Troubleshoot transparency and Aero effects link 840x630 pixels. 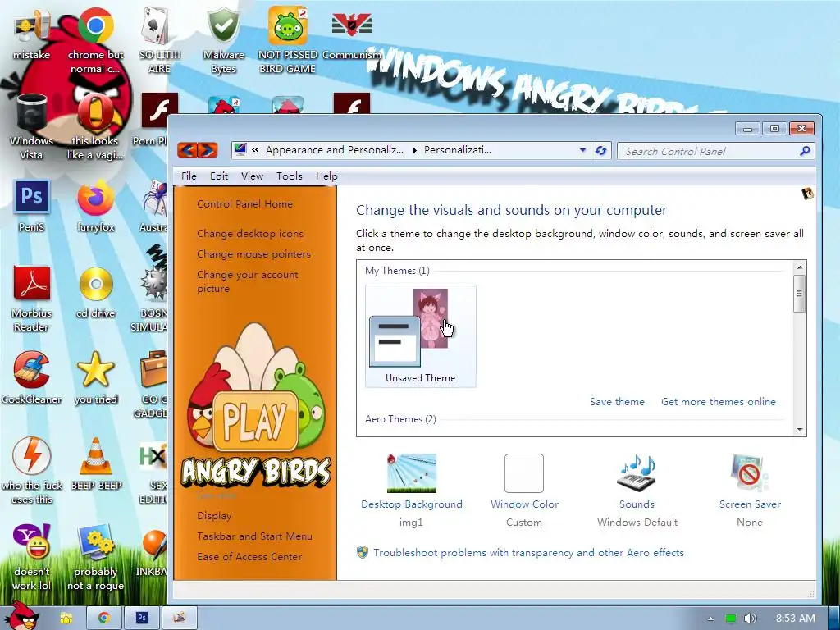point(528,552)
